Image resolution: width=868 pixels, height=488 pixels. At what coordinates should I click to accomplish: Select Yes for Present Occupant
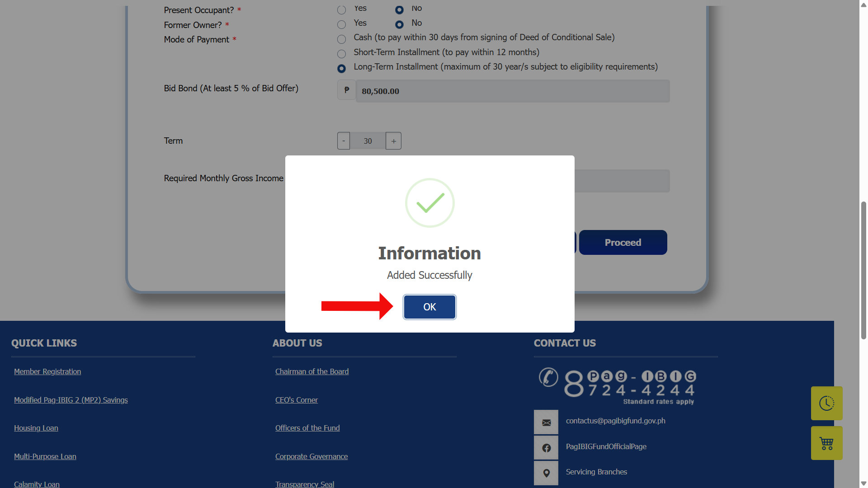[x=341, y=10]
